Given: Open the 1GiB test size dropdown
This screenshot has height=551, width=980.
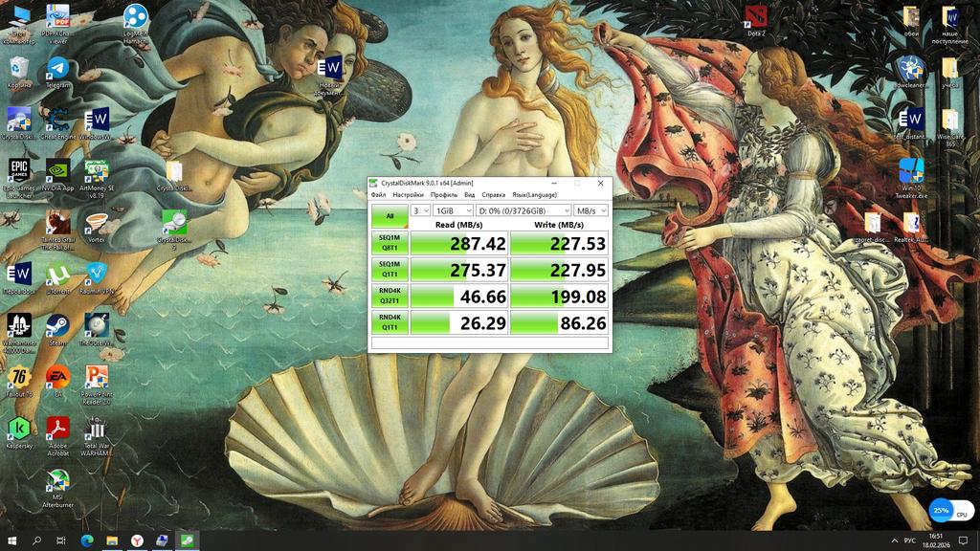Looking at the screenshot, I should point(452,210).
